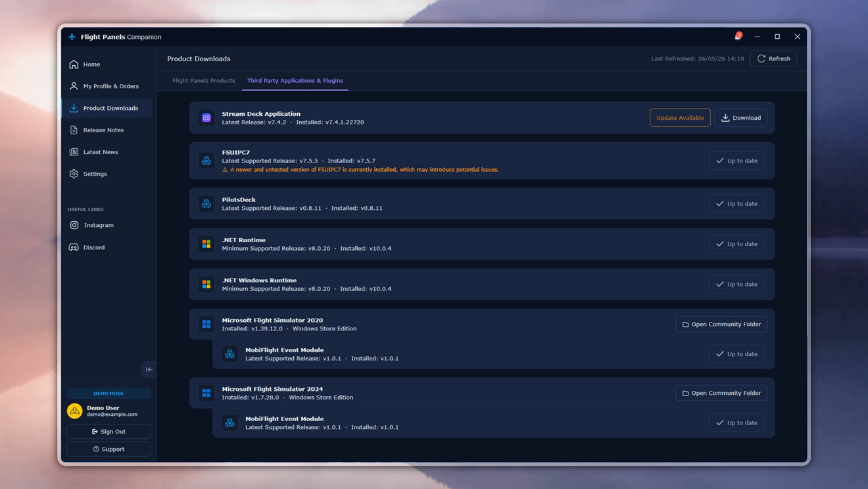Click PilotsDeck Up to date button
This screenshot has height=489, width=868.
(x=736, y=204)
